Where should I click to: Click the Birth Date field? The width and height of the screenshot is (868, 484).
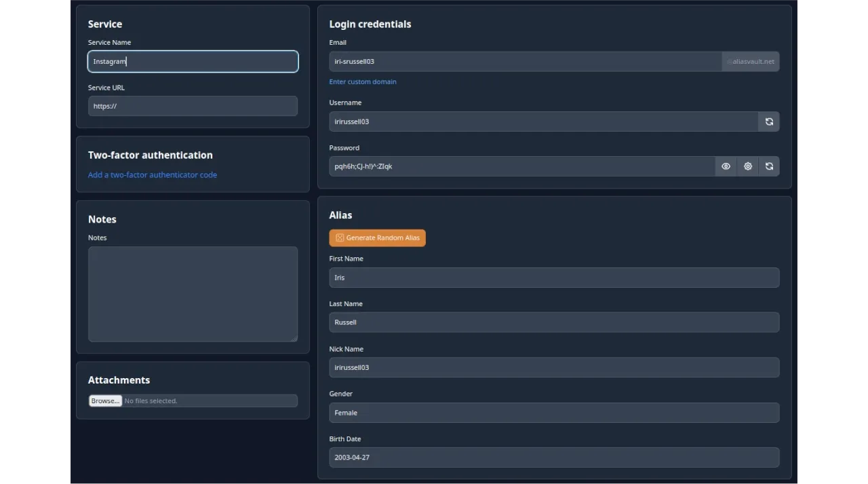(554, 458)
